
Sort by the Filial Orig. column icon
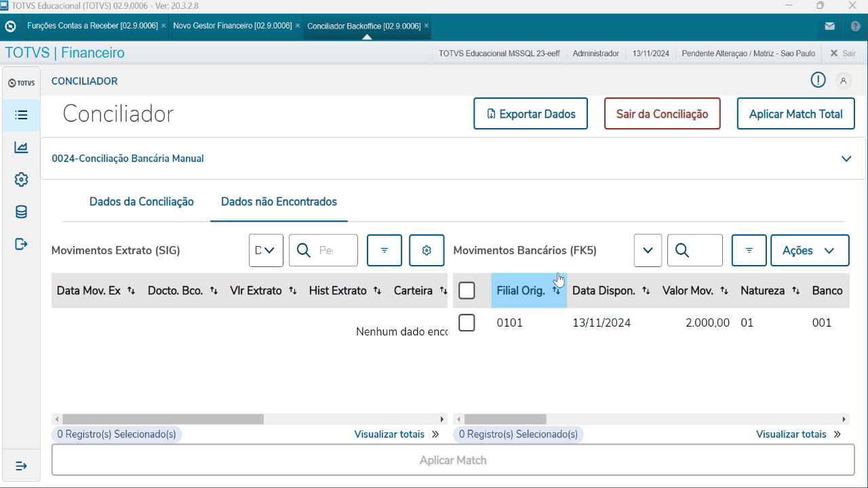[x=556, y=291]
